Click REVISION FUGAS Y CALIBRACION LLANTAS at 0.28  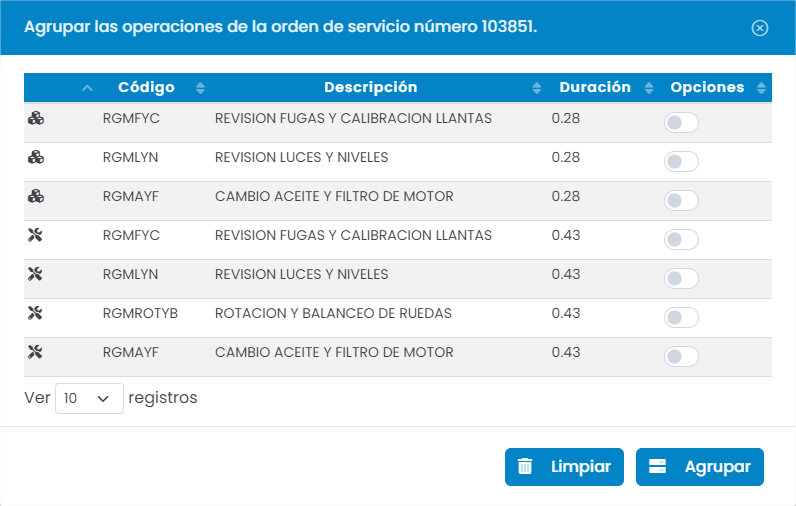(353, 119)
